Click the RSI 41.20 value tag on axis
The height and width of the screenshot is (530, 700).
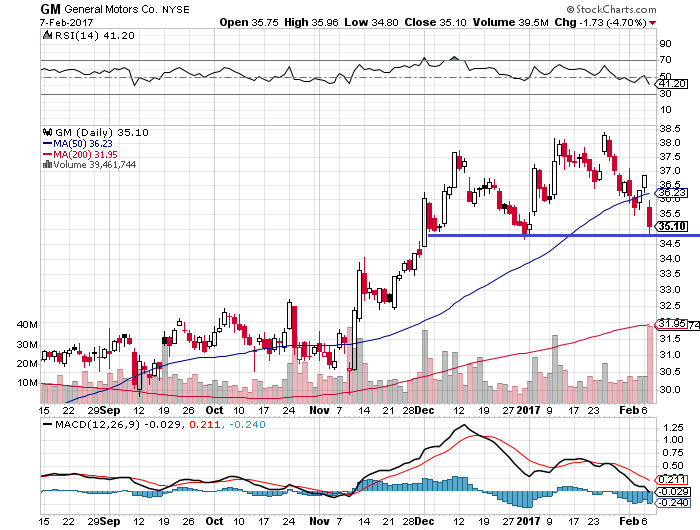673,83
